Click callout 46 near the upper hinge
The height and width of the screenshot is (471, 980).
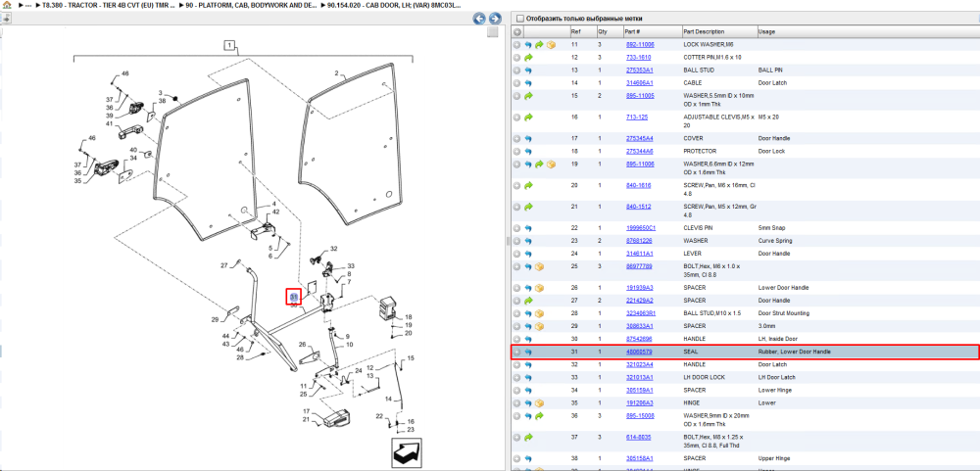point(125,73)
